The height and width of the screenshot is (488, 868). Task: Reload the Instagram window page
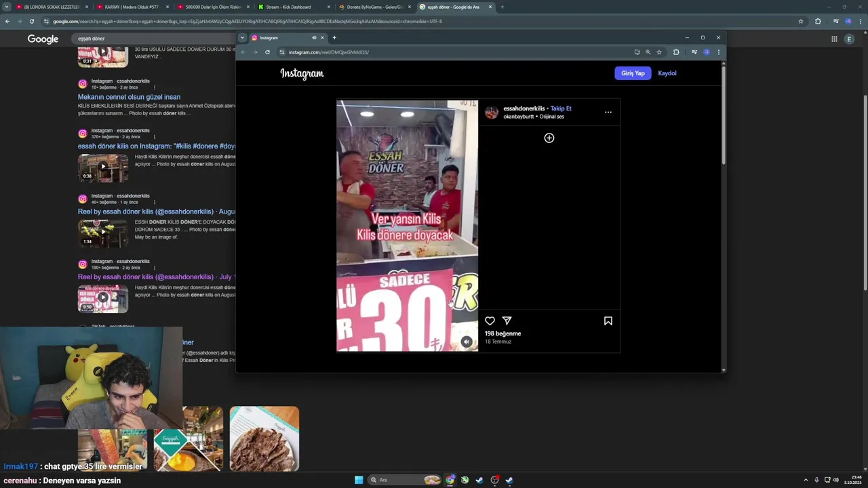coord(267,52)
